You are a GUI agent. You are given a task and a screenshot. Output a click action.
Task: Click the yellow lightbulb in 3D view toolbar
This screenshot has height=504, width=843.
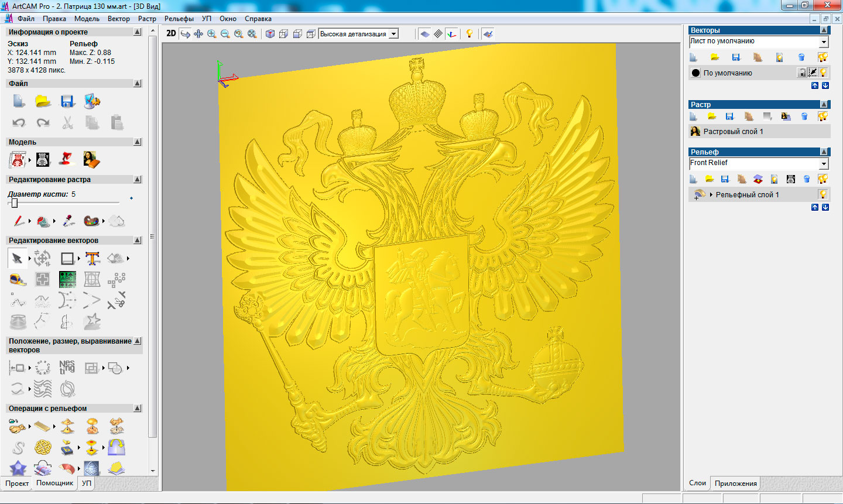pos(469,34)
